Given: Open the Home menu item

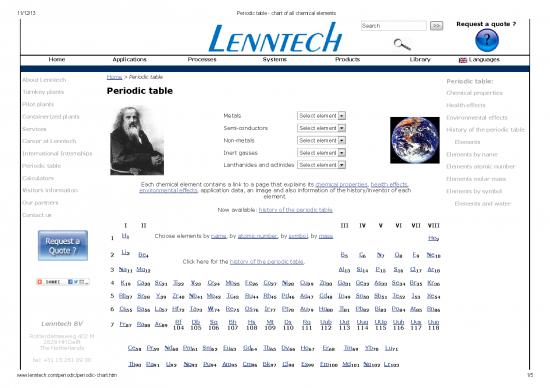Looking at the screenshot, I should tap(57, 59).
